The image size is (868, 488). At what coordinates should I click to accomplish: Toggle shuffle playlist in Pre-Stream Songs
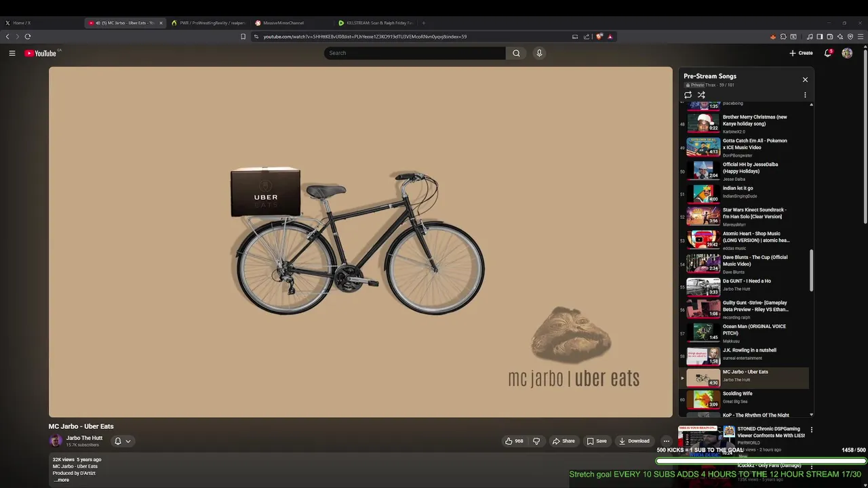(x=701, y=95)
